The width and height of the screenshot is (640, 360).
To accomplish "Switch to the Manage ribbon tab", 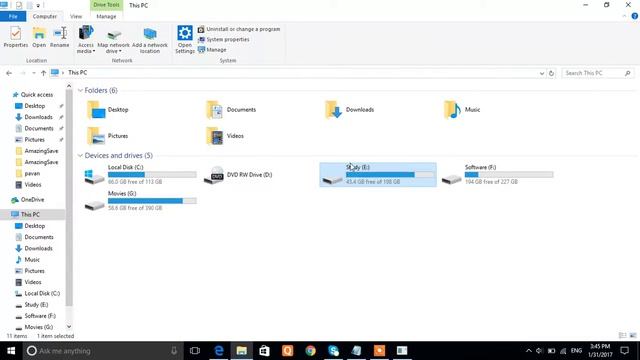I will (x=106, y=16).
